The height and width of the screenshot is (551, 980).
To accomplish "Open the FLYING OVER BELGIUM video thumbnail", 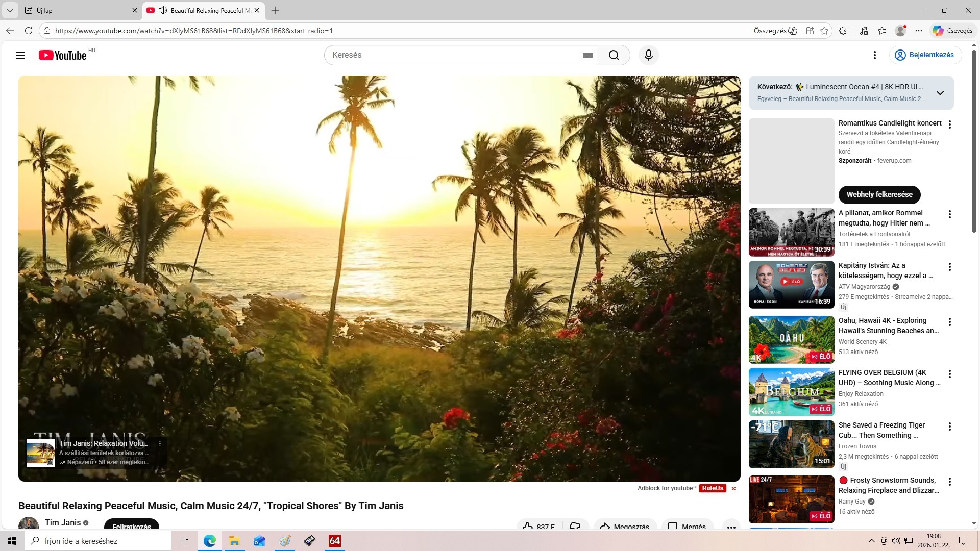I will tap(791, 392).
